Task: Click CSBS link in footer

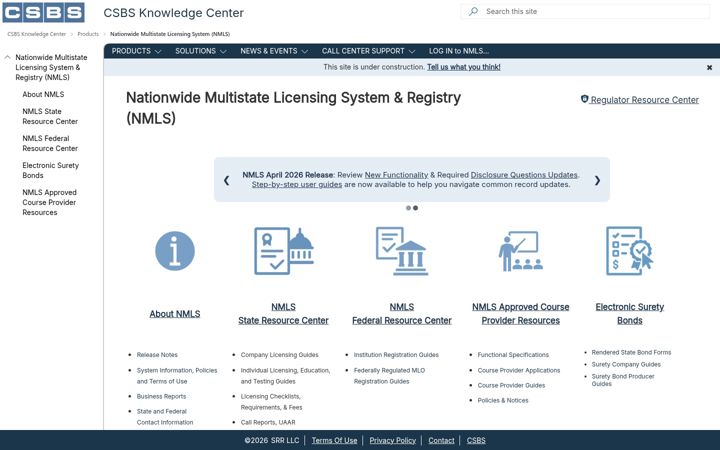Action: pos(476,440)
